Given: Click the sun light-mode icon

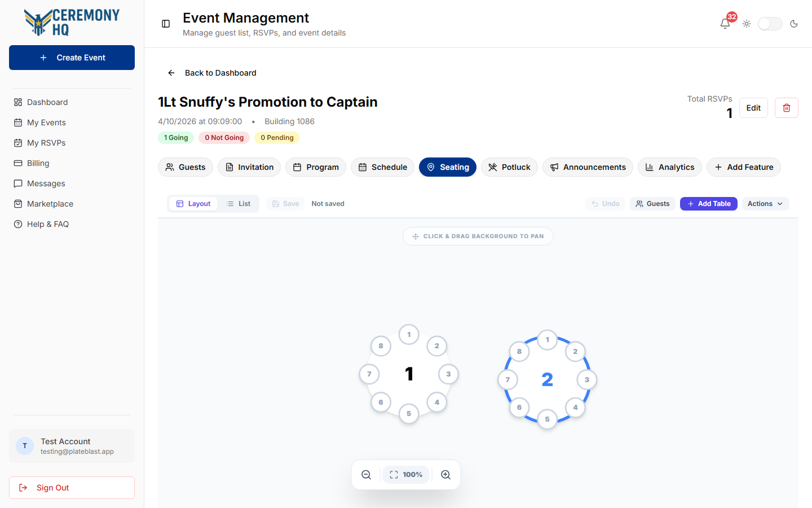Looking at the screenshot, I should click(x=747, y=24).
